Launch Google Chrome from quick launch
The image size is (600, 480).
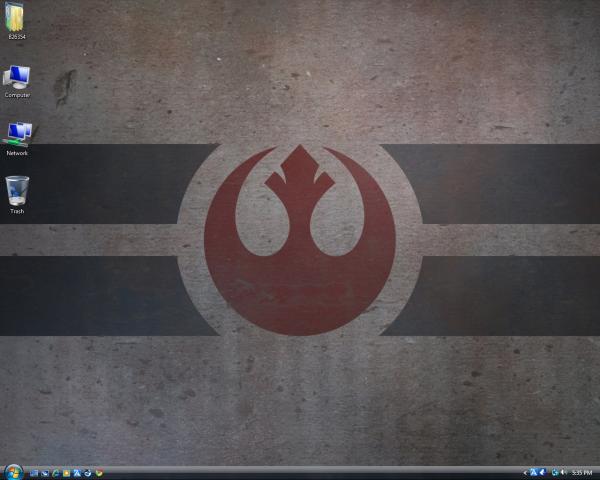point(99,473)
